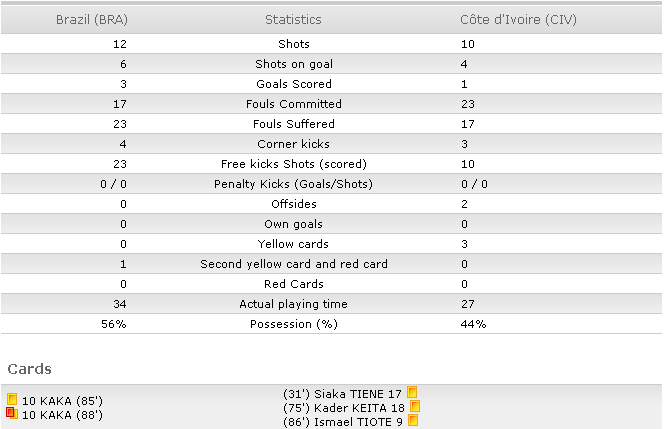The image size is (664, 429).
Task: Click KAKA's red card icon at 88'
Action: [12, 413]
